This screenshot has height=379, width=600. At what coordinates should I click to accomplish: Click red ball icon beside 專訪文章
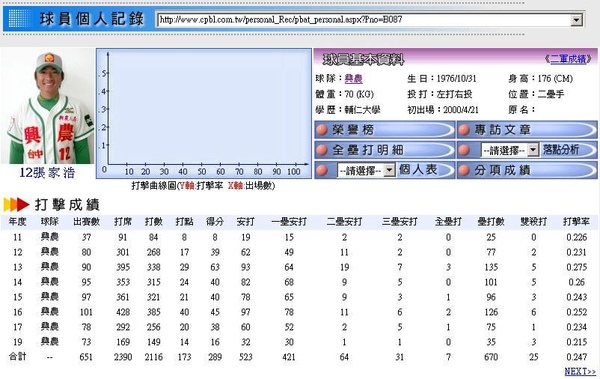point(465,130)
